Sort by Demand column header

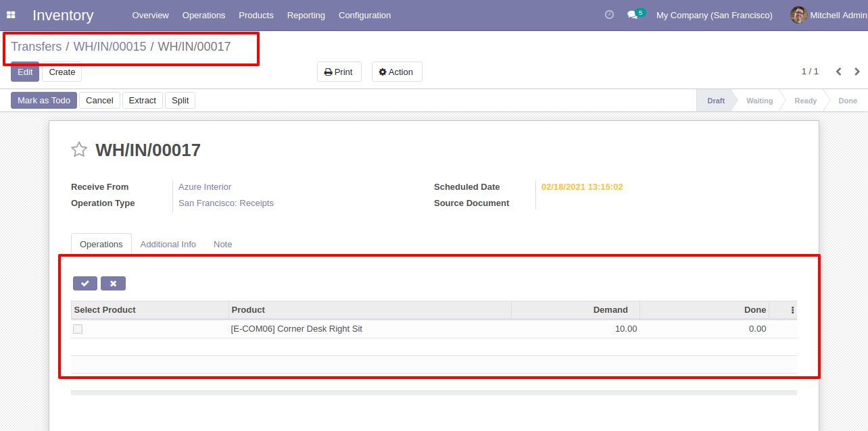point(575,310)
